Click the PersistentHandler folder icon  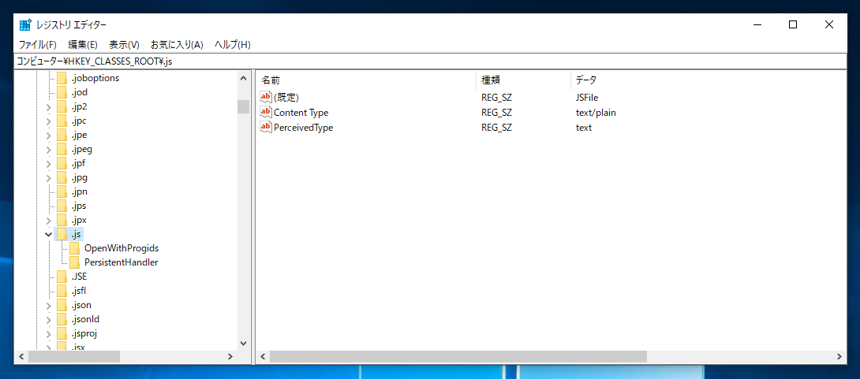coord(75,263)
